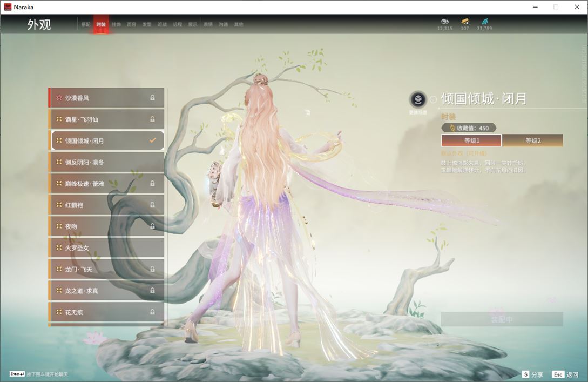The image size is (588, 382).
Task: Click the 更换场景 scene change icon
Action: [x=417, y=99]
